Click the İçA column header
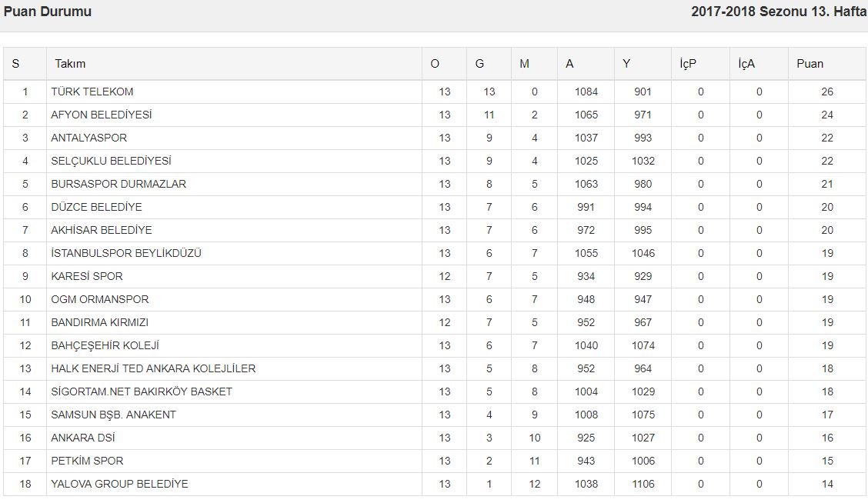The image size is (868, 503). pyautogui.click(x=746, y=64)
